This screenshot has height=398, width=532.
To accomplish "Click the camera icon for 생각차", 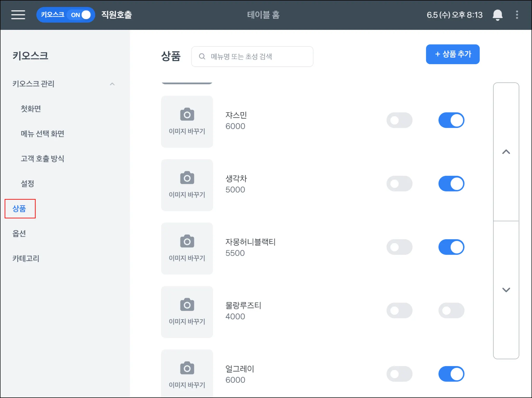I will pyautogui.click(x=187, y=178).
